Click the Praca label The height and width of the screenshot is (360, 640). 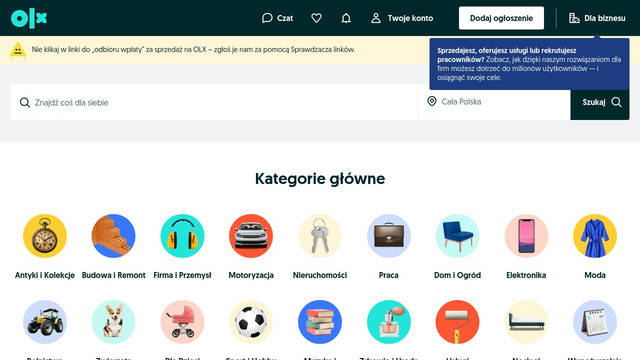coord(389,276)
